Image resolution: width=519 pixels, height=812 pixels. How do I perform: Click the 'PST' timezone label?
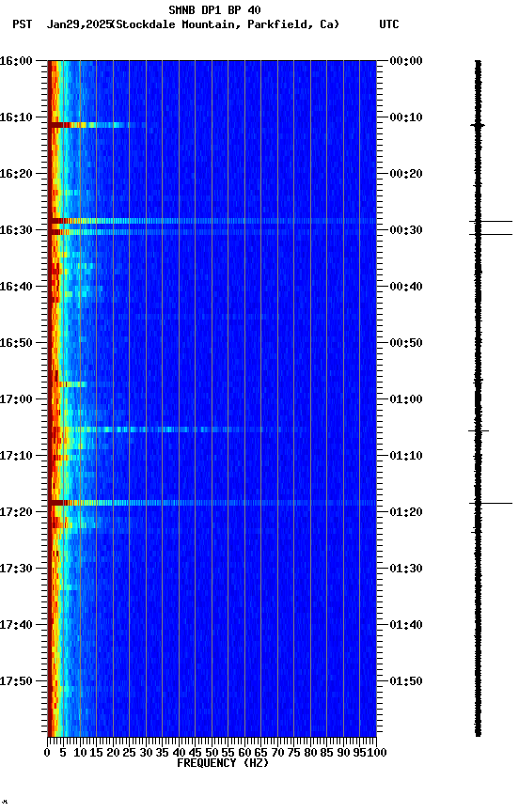pyautogui.click(x=23, y=24)
